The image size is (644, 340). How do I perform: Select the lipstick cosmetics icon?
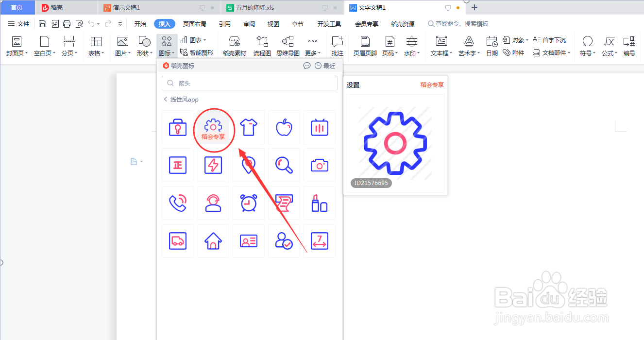coord(320,203)
